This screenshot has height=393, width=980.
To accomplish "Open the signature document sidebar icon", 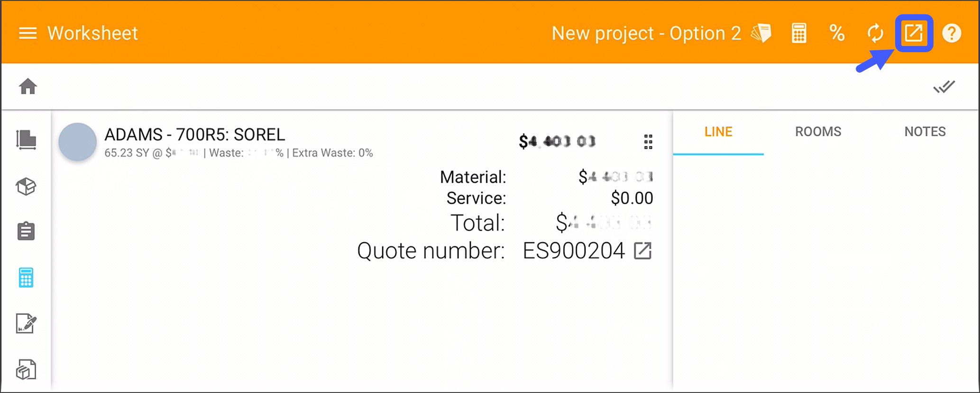I will (x=26, y=324).
